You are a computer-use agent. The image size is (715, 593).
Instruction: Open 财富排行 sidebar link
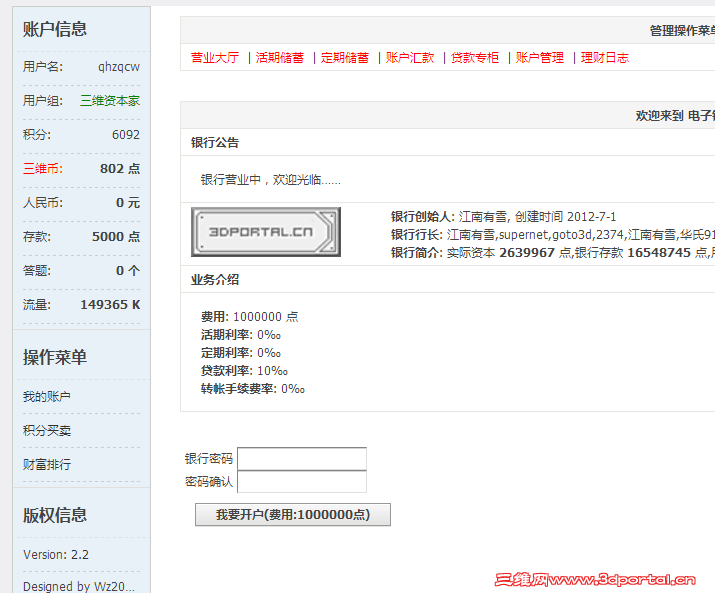(x=47, y=464)
